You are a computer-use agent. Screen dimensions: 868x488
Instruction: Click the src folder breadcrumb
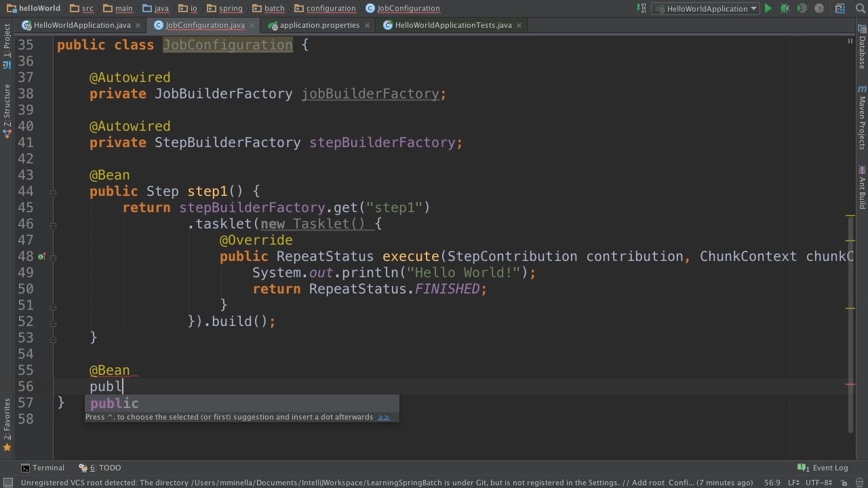[82, 8]
